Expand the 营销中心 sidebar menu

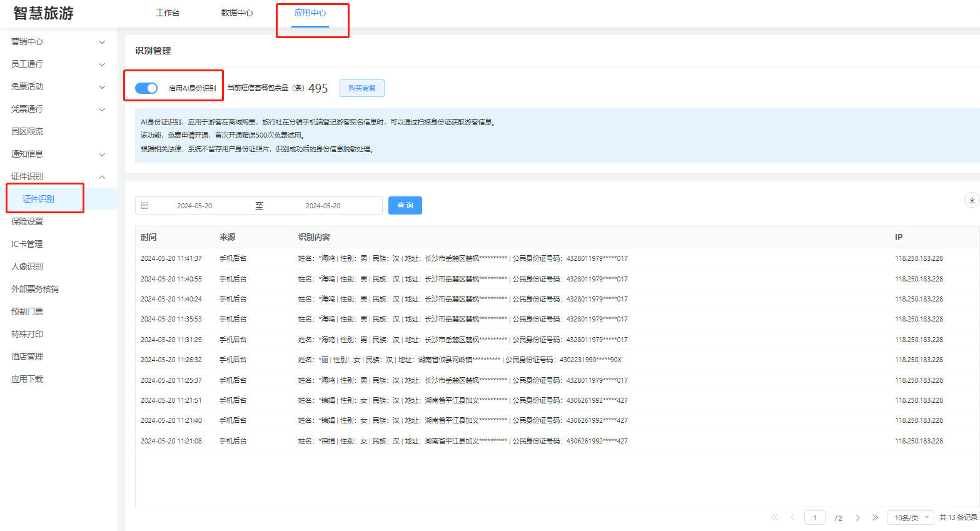pos(58,42)
